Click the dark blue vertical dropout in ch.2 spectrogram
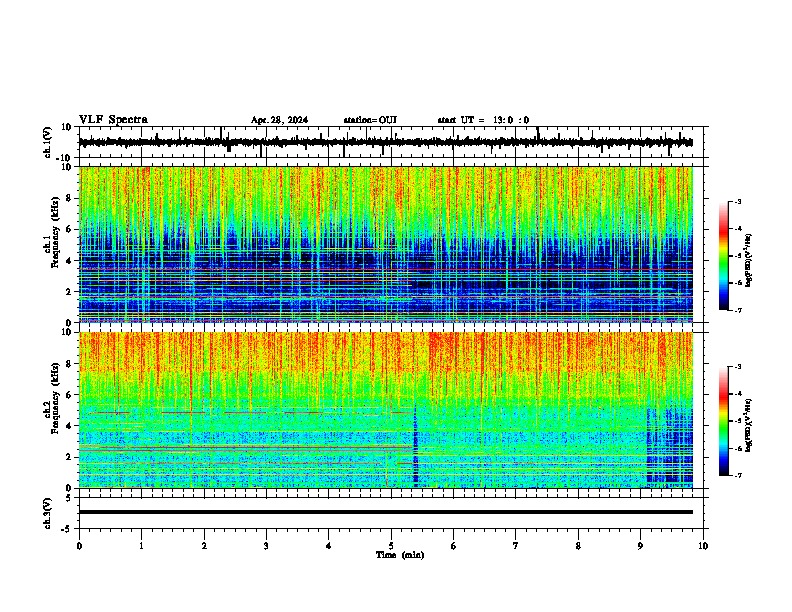Image resolution: width=792 pixels, height=612 pixels. pos(416,447)
